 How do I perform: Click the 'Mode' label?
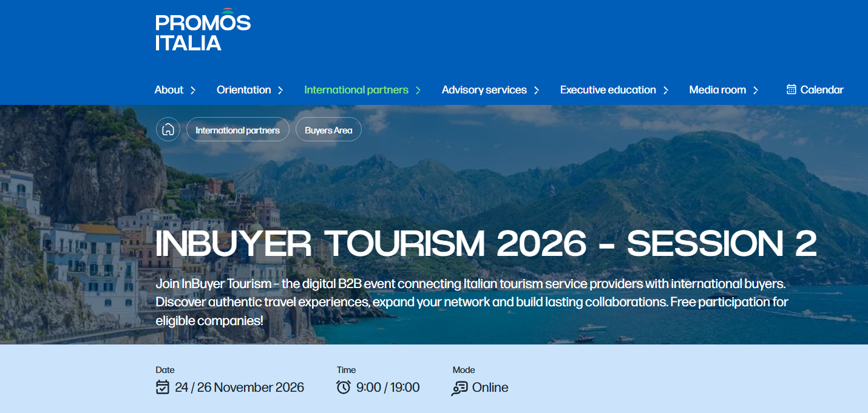464,370
